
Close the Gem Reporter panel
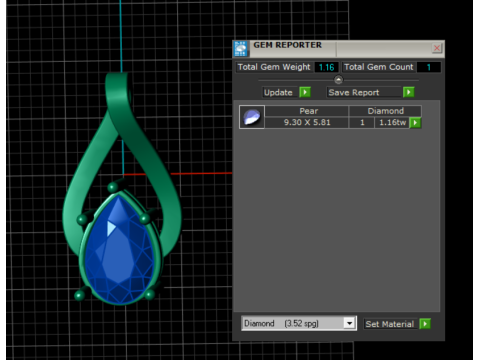point(437,48)
